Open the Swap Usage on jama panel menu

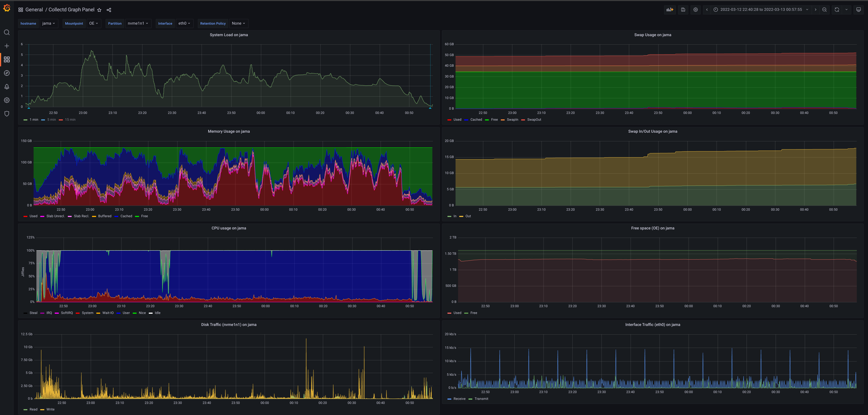click(652, 35)
